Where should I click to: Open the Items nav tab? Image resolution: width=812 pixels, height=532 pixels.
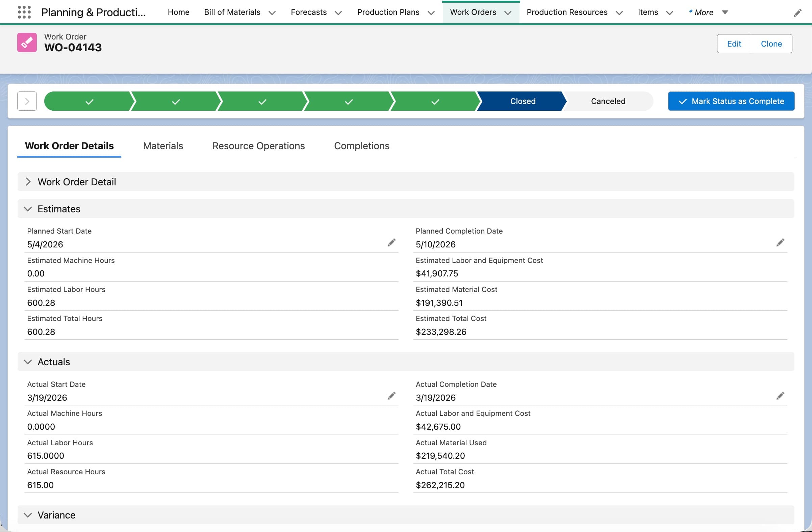(648, 12)
